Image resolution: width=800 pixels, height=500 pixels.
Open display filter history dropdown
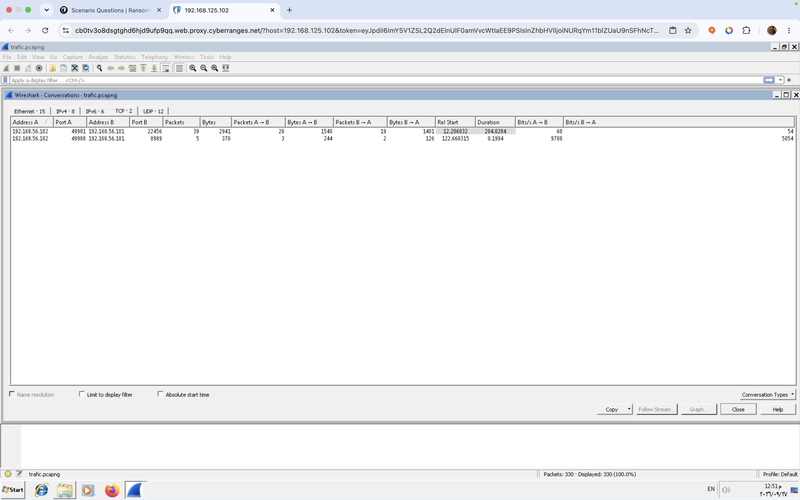[x=780, y=80]
